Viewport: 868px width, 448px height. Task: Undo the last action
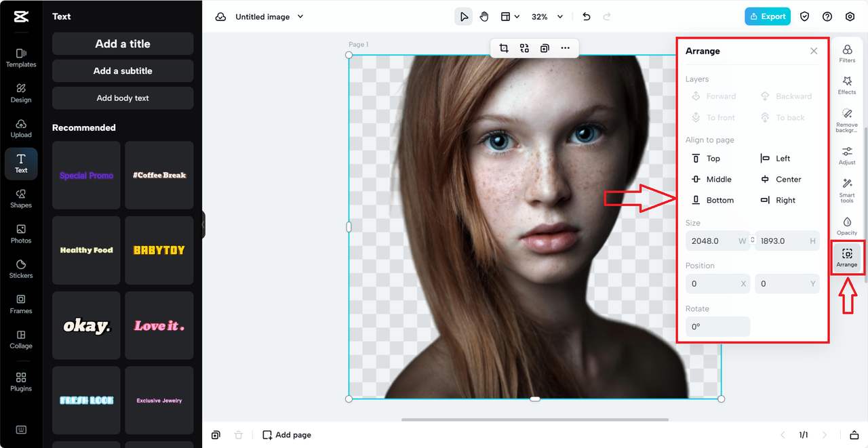[587, 17]
